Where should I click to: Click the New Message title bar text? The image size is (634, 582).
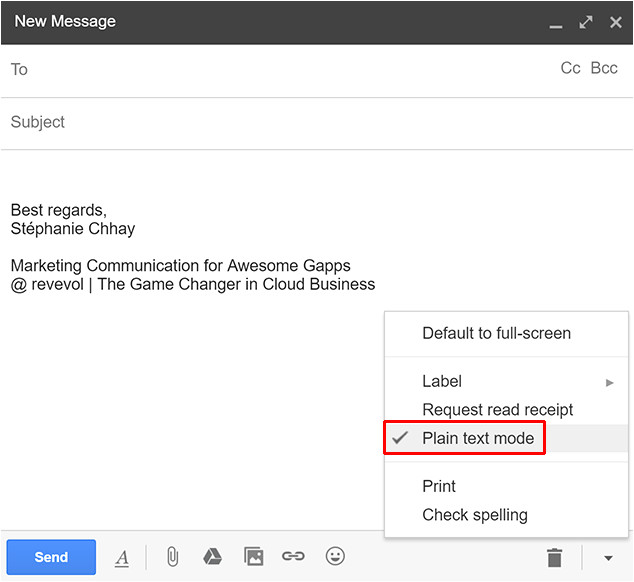coord(65,21)
